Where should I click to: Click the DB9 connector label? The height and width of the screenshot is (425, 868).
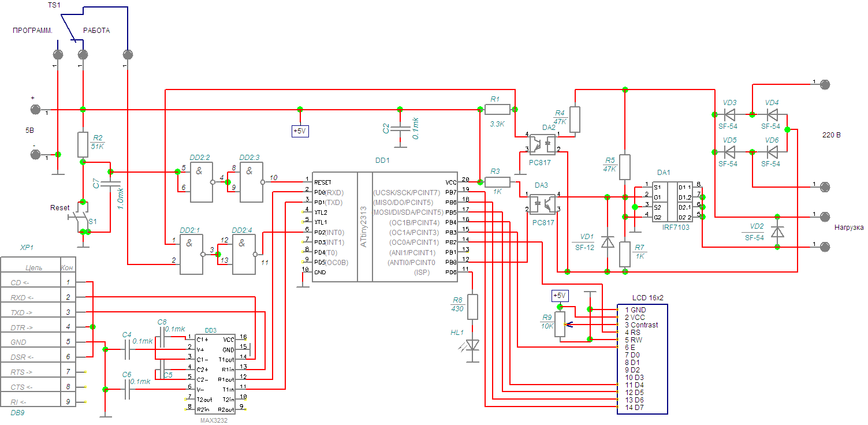click(x=17, y=413)
